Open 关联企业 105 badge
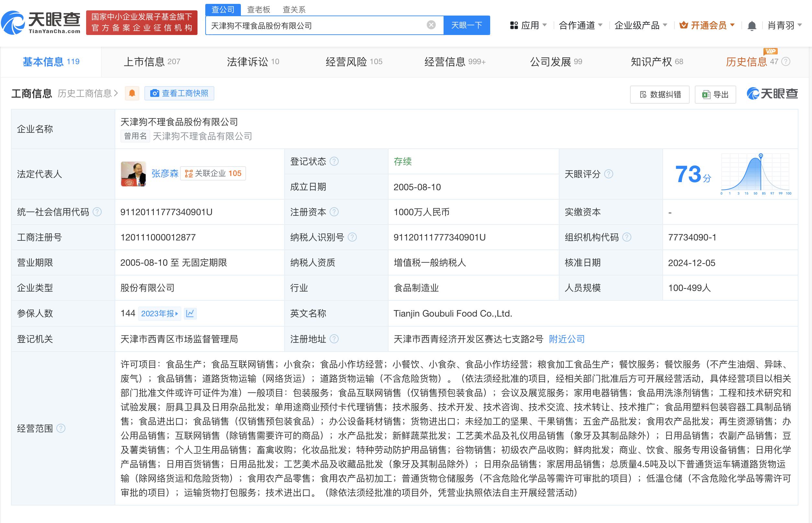The image size is (812, 523). [x=213, y=174]
